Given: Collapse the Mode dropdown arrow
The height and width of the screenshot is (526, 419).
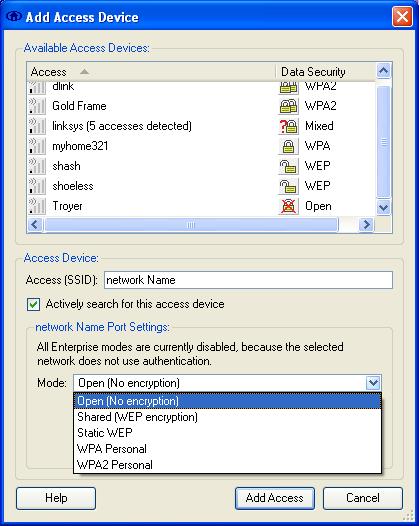Looking at the screenshot, I should pyautogui.click(x=373, y=383).
